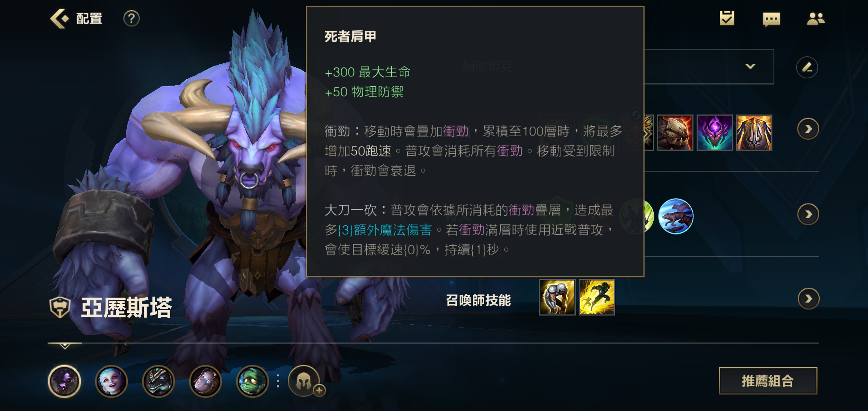Open the friends list icon

click(x=815, y=19)
